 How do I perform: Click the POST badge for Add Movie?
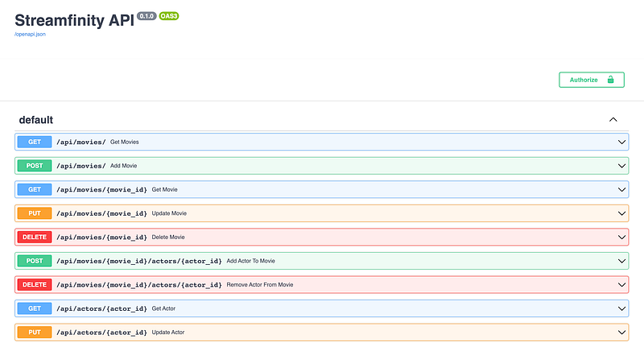click(x=35, y=166)
